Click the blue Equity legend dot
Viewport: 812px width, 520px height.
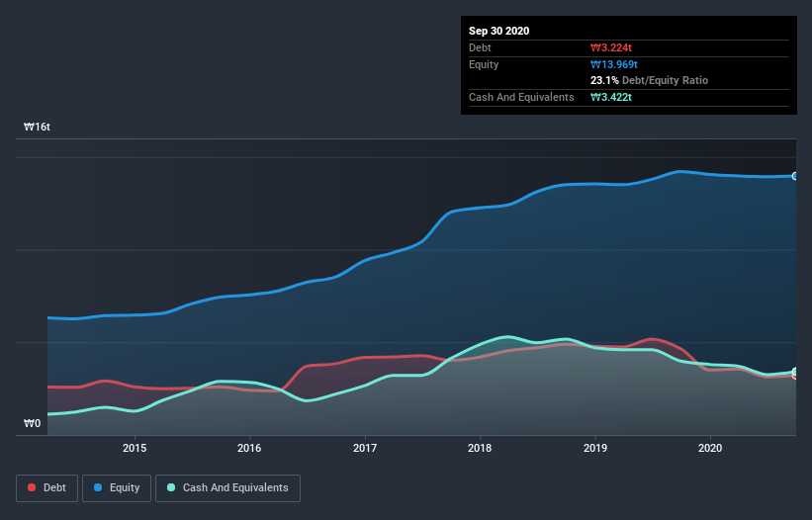click(98, 487)
